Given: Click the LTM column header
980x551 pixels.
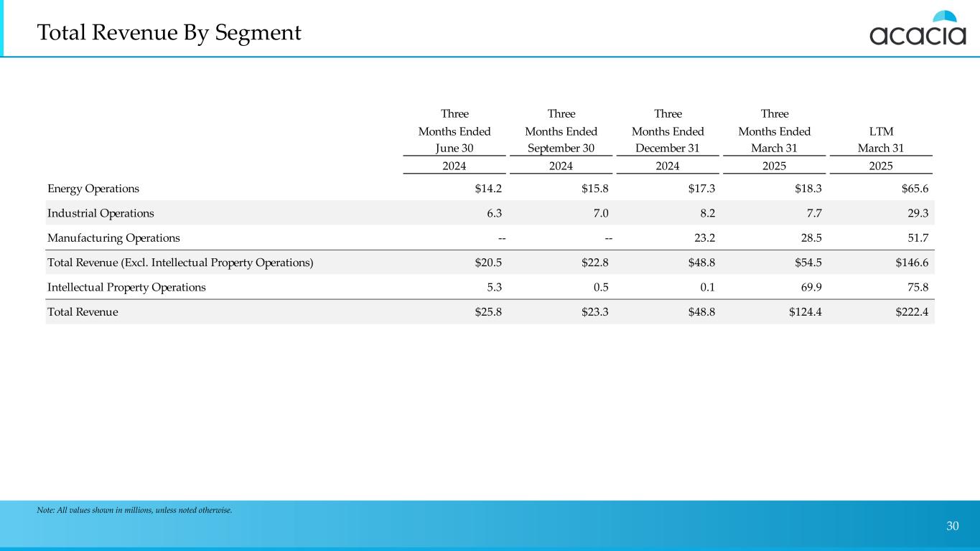Looking at the screenshot, I should coord(880,132).
